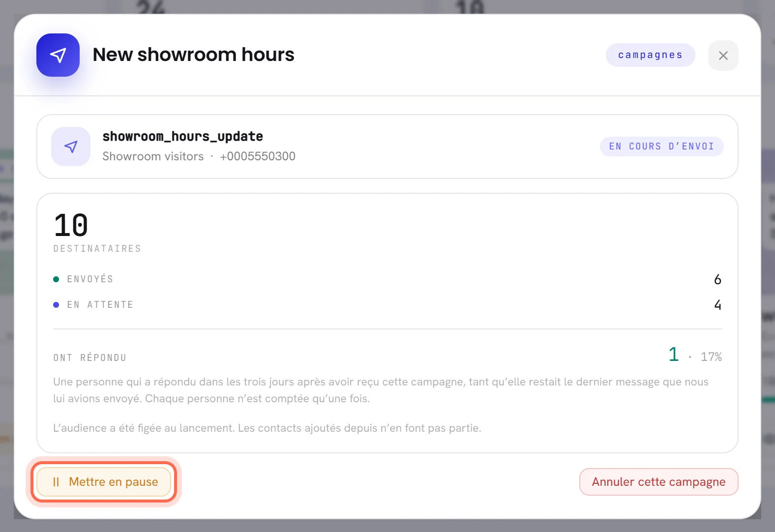This screenshot has height=532, width=775.
Task: Click the "DESTINATAIRES" label
Action: (97, 249)
